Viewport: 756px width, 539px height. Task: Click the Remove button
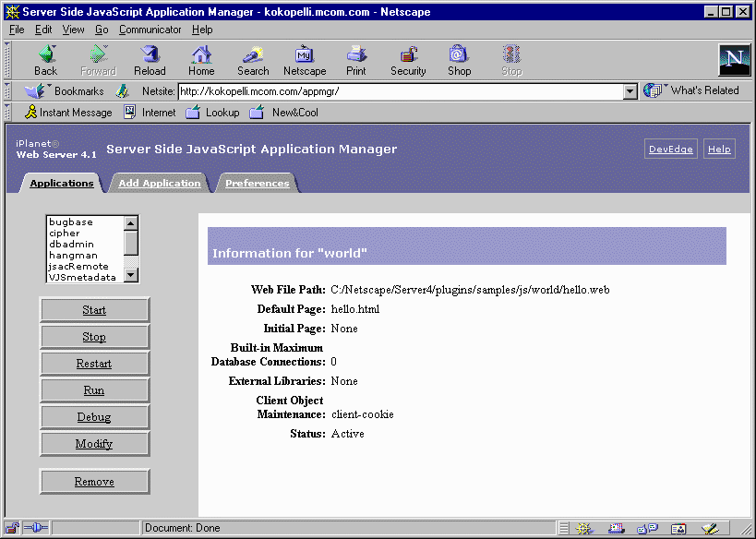click(94, 482)
